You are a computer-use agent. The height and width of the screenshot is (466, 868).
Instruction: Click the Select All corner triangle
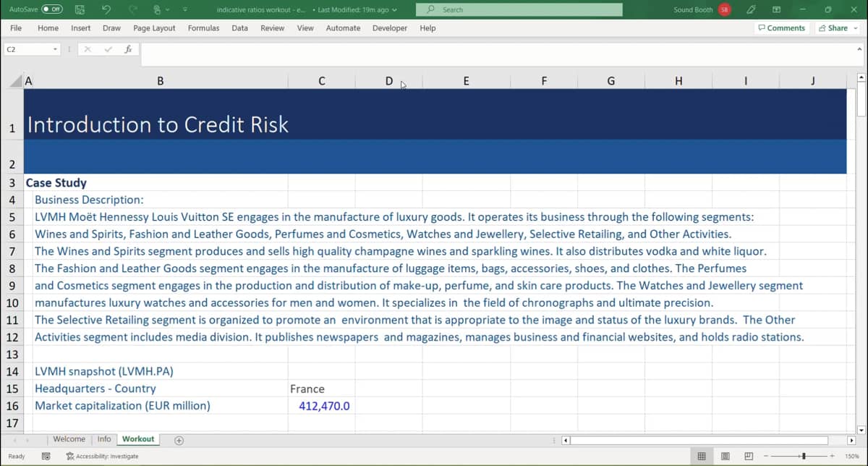pyautogui.click(x=14, y=81)
